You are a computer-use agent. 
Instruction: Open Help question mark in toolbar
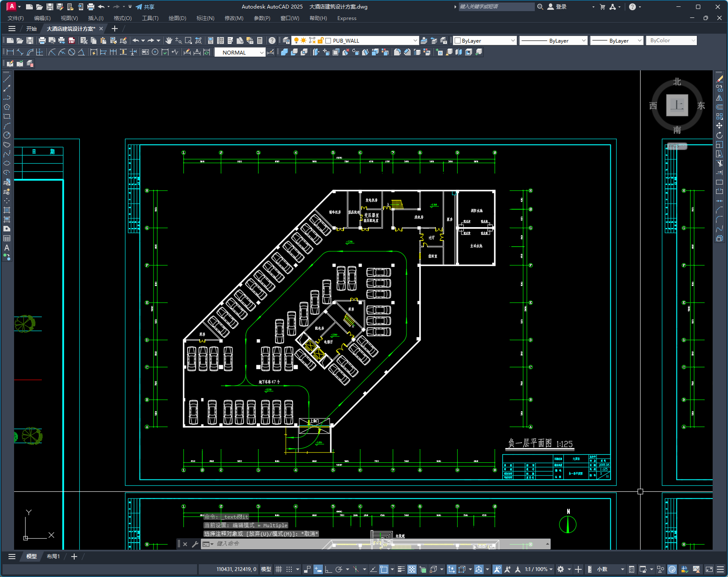click(272, 40)
